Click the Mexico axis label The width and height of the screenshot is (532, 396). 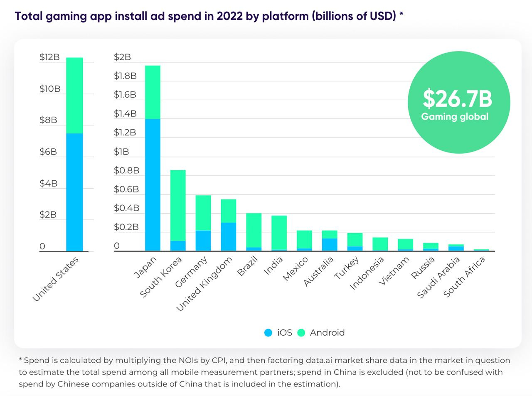point(296,268)
